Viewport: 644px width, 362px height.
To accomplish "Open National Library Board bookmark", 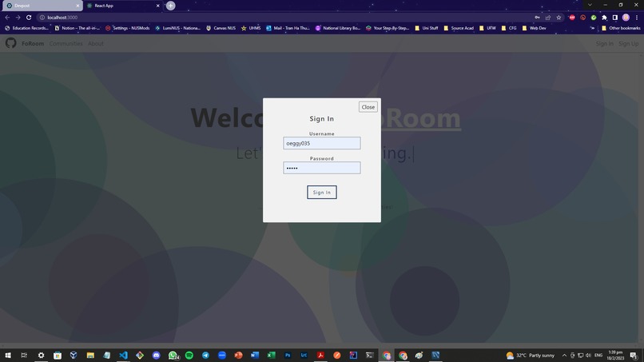I will pos(338,28).
